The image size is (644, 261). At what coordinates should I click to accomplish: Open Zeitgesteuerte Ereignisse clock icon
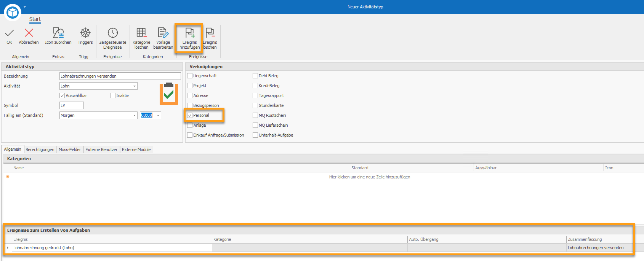(112, 33)
